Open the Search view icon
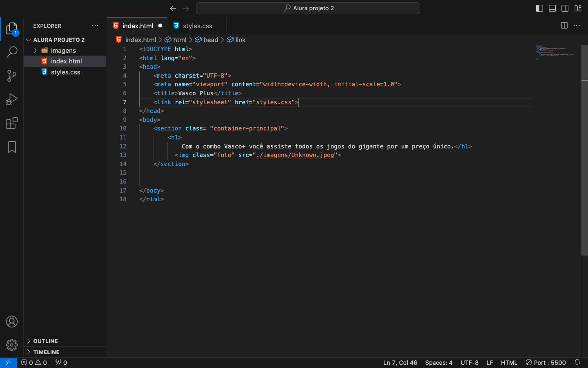The height and width of the screenshot is (368, 588). (x=12, y=52)
